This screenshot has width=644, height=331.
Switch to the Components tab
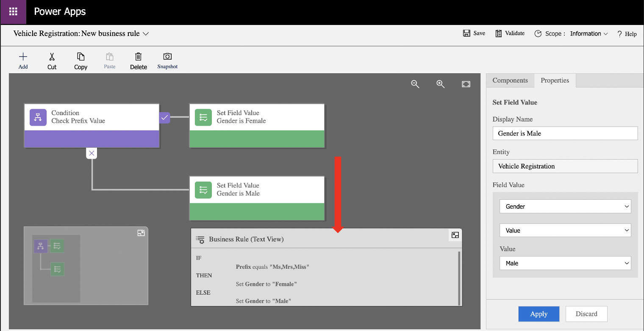click(x=510, y=80)
